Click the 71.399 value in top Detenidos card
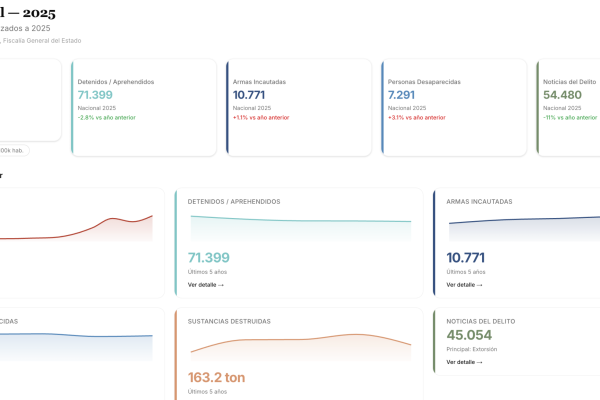 [x=95, y=95]
